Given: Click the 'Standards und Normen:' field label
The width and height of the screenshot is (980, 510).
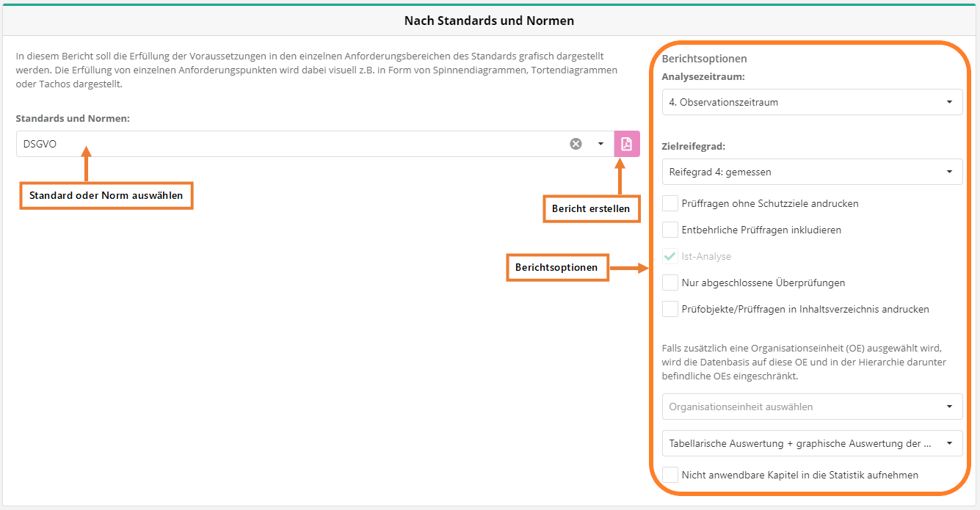Looking at the screenshot, I should [73, 118].
